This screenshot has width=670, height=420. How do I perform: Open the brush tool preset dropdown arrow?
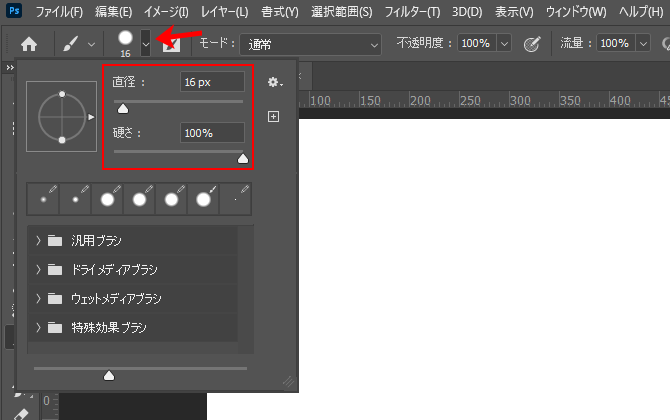(x=91, y=44)
